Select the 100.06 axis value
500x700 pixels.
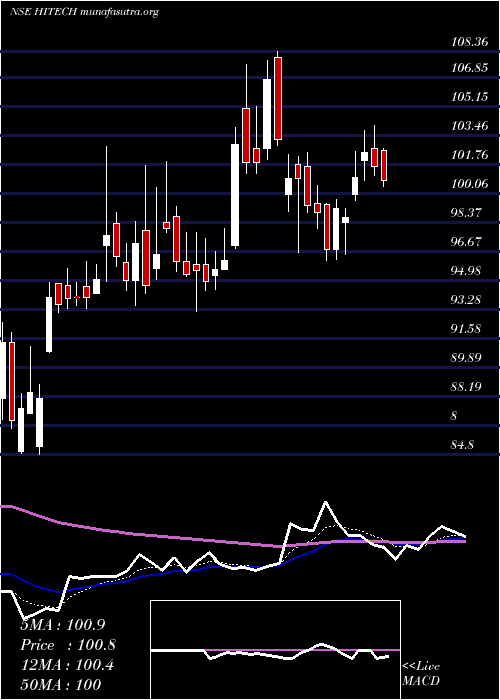click(x=470, y=184)
